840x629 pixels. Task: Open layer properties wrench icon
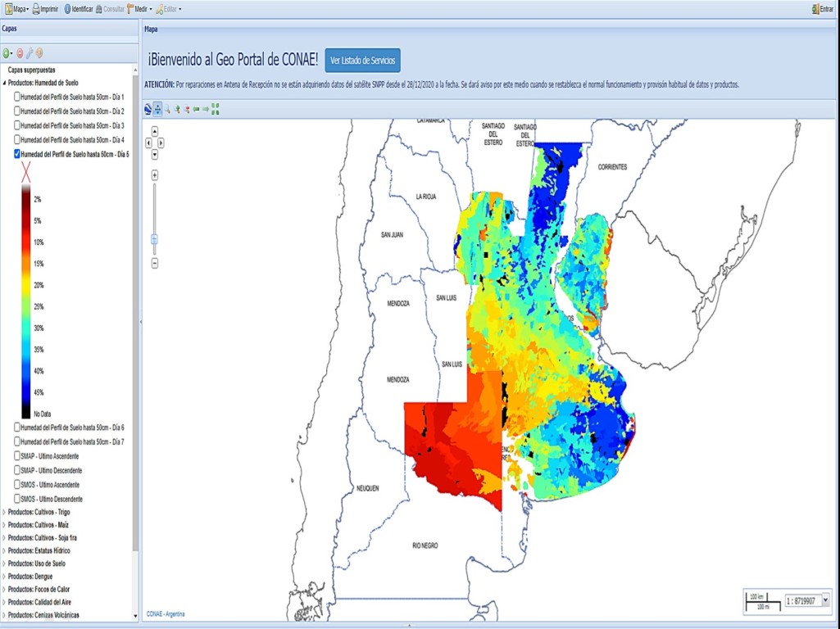[x=30, y=53]
